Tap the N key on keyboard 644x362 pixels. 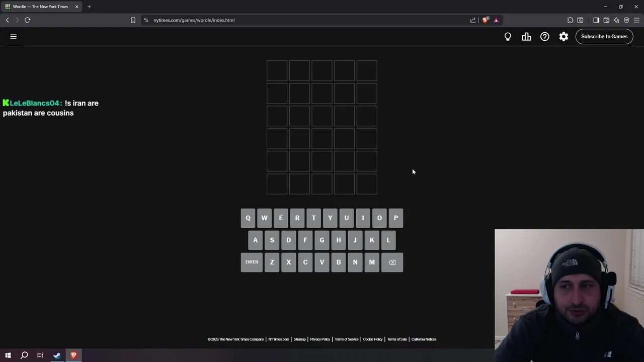355,262
